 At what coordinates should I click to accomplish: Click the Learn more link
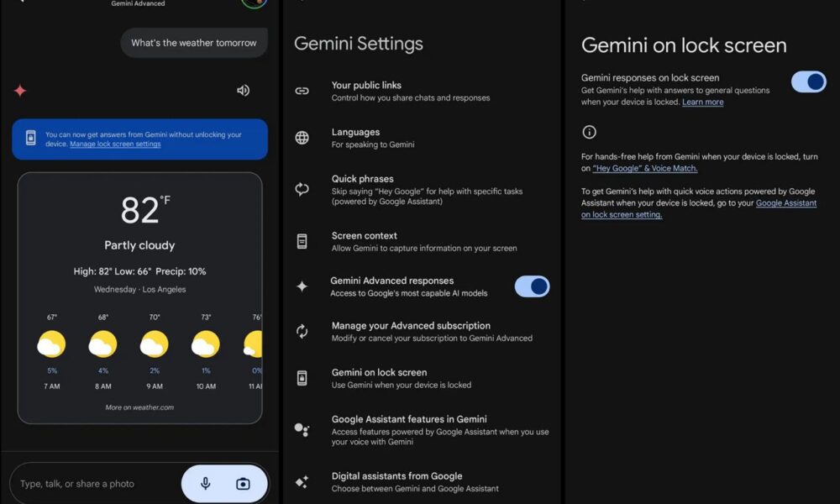click(x=703, y=102)
